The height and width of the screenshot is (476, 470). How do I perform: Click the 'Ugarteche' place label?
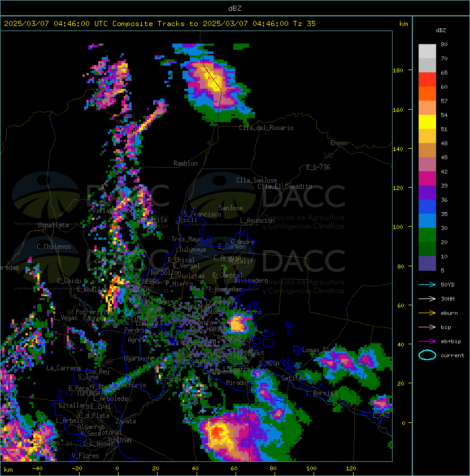click(140, 358)
